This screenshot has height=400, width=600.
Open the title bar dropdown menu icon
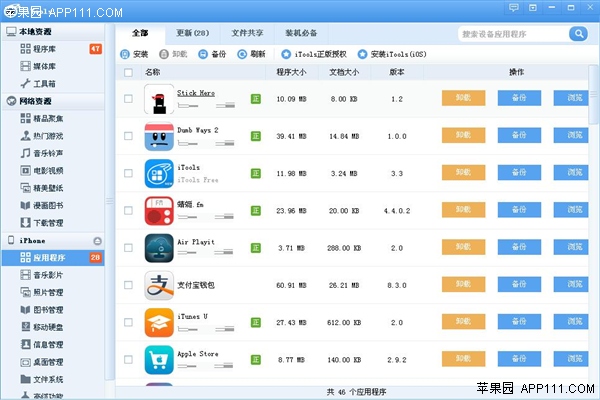click(x=533, y=8)
